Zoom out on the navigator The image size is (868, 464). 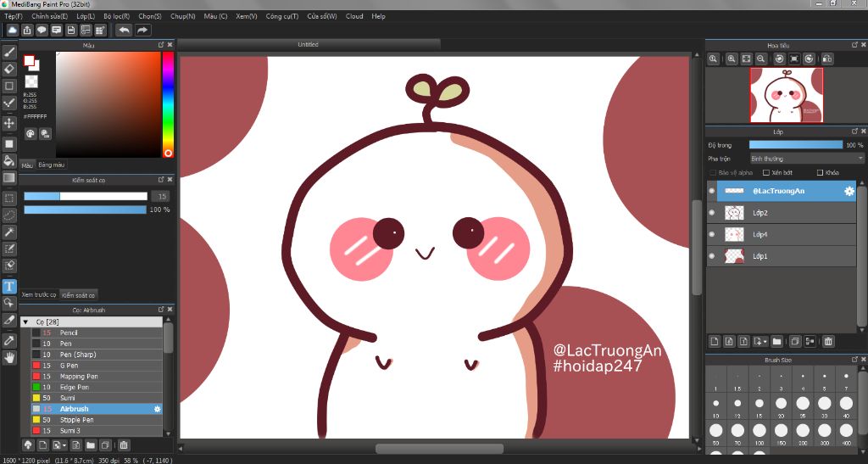761,59
